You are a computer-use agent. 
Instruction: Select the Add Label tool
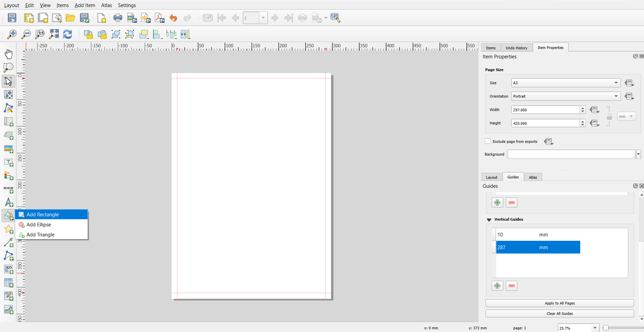coord(9,162)
